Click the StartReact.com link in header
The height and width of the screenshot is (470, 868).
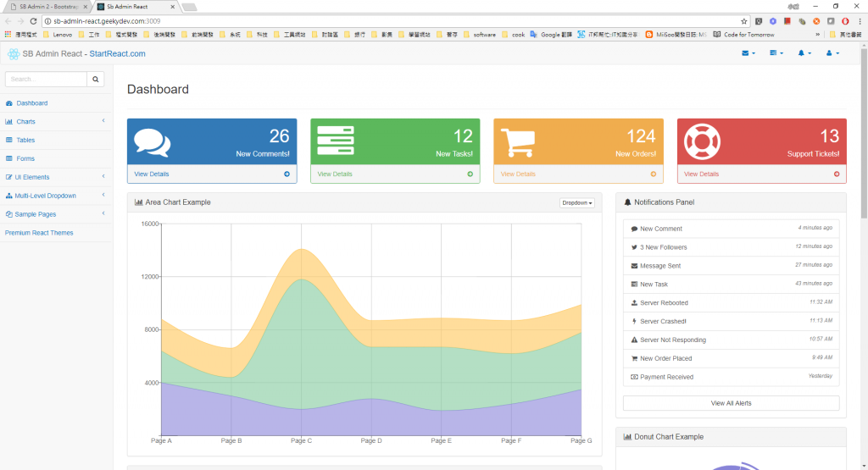pyautogui.click(x=117, y=53)
